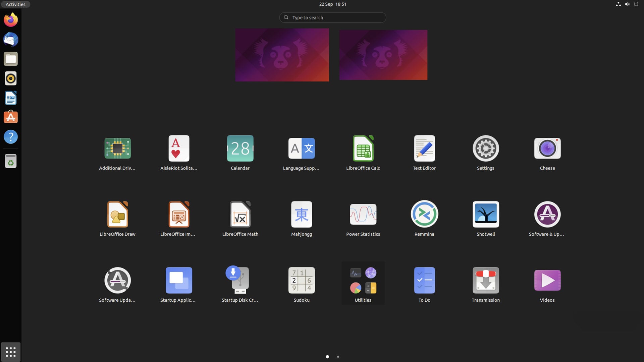Launch Startup Disk Creator
This screenshot has height=362, width=644.
pyautogui.click(x=240, y=280)
